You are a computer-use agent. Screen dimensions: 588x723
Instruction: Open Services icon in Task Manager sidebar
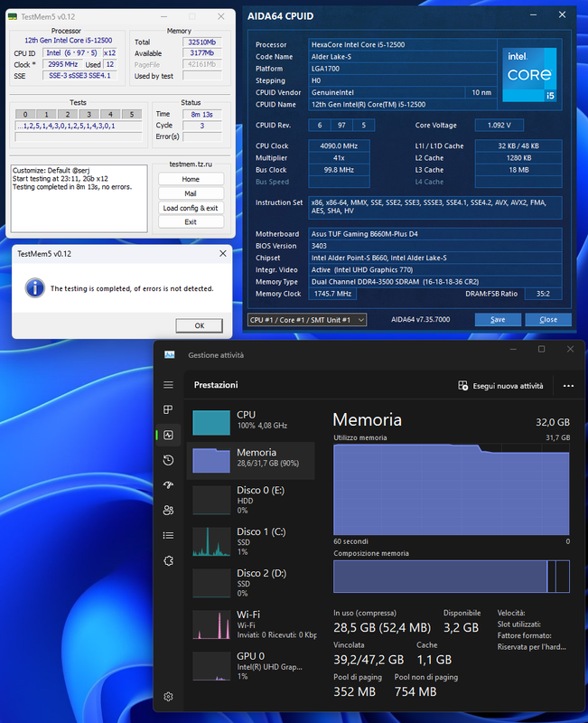click(168, 560)
